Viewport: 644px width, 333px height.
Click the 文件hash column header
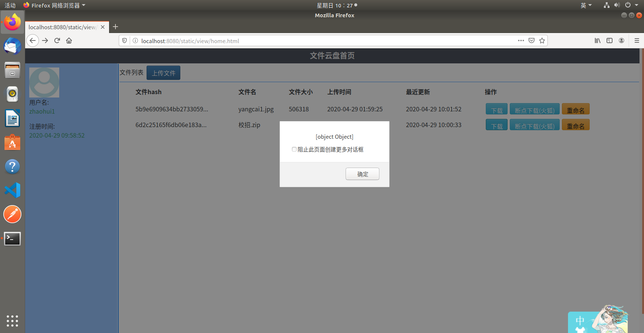pyautogui.click(x=148, y=92)
